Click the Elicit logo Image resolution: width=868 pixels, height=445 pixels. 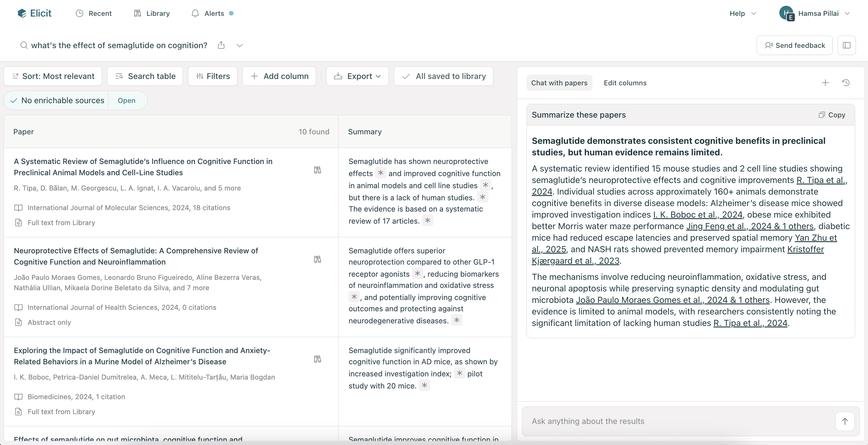(34, 13)
